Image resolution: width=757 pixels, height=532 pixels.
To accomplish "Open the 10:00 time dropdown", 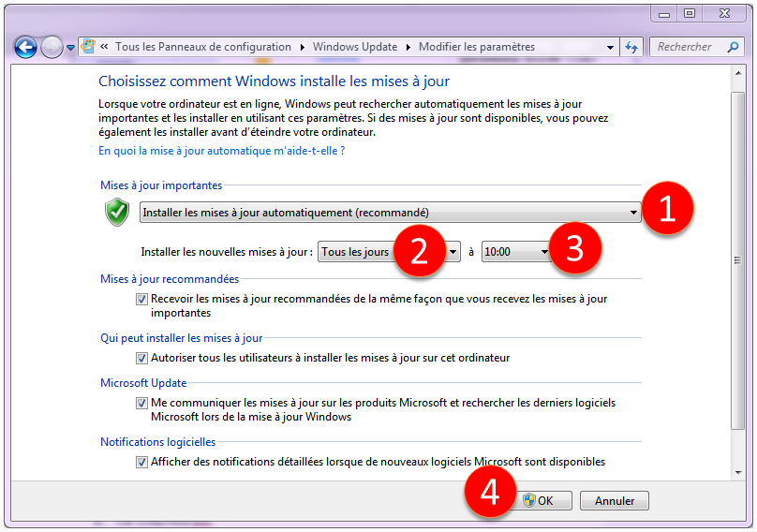I will [517, 252].
